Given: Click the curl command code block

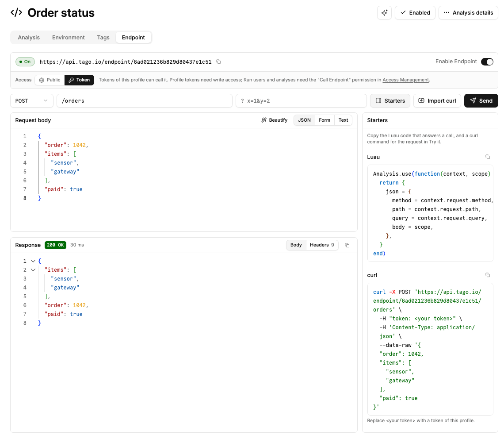Looking at the screenshot, I should click(430, 350).
